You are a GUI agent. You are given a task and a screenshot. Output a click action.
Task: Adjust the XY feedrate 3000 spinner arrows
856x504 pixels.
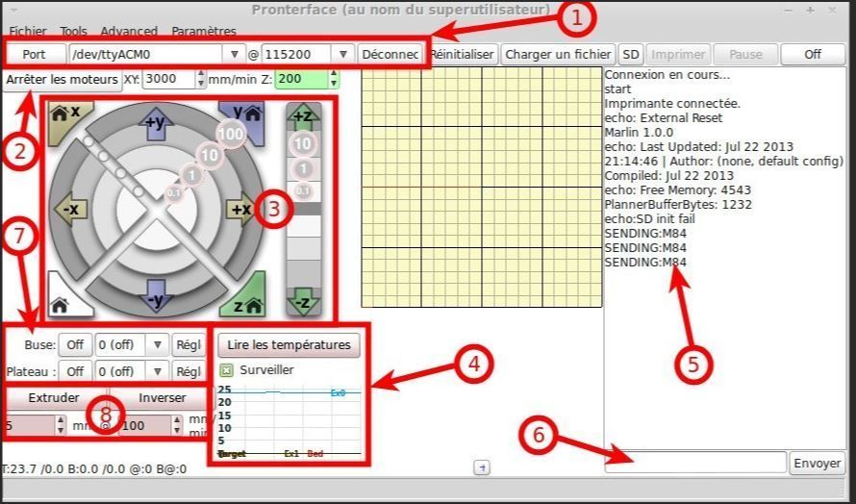point(201,79)
